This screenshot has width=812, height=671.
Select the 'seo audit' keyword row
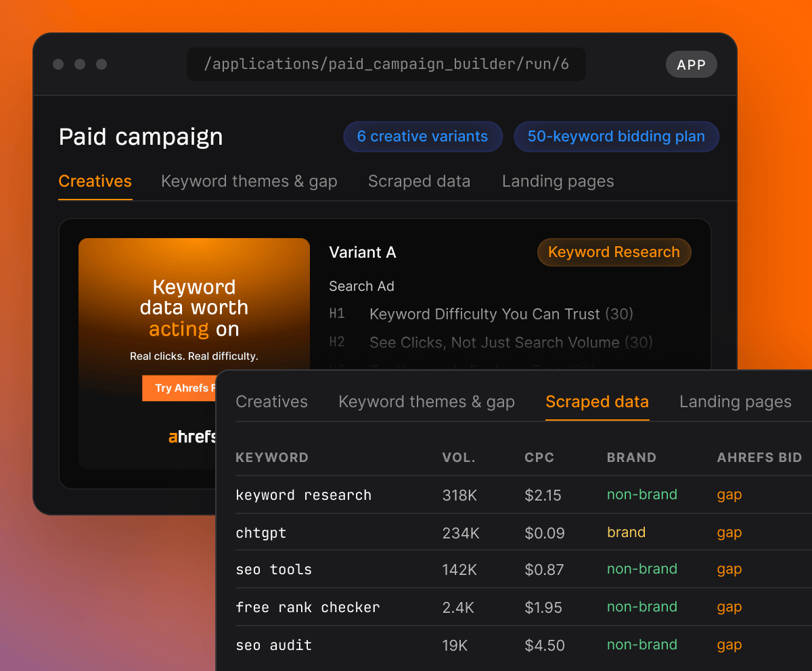click(524, 645)
